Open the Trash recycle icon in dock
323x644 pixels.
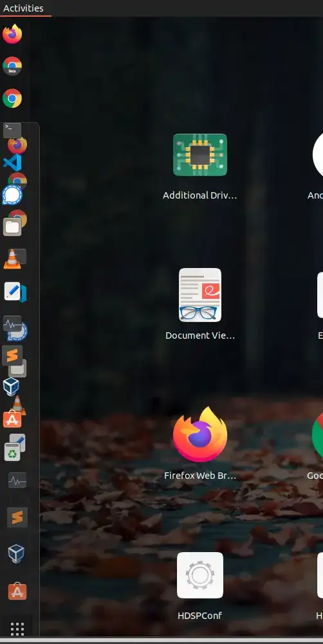(x=12, y=452)
